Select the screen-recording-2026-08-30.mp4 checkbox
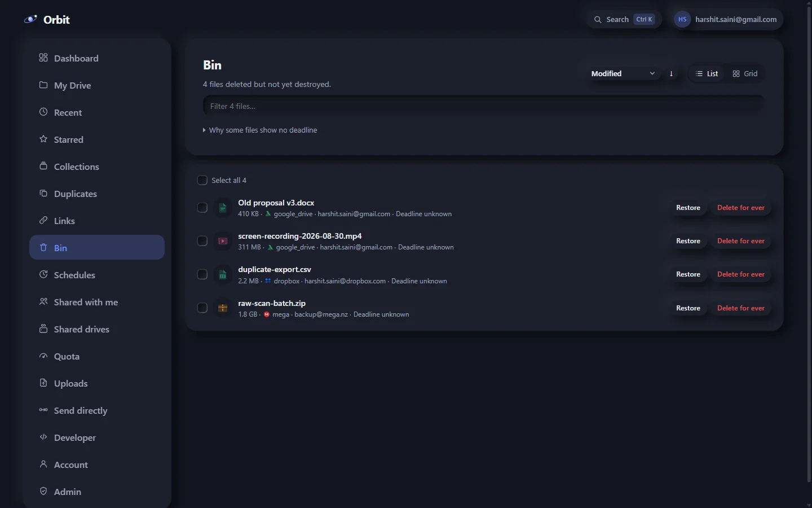 202,241
